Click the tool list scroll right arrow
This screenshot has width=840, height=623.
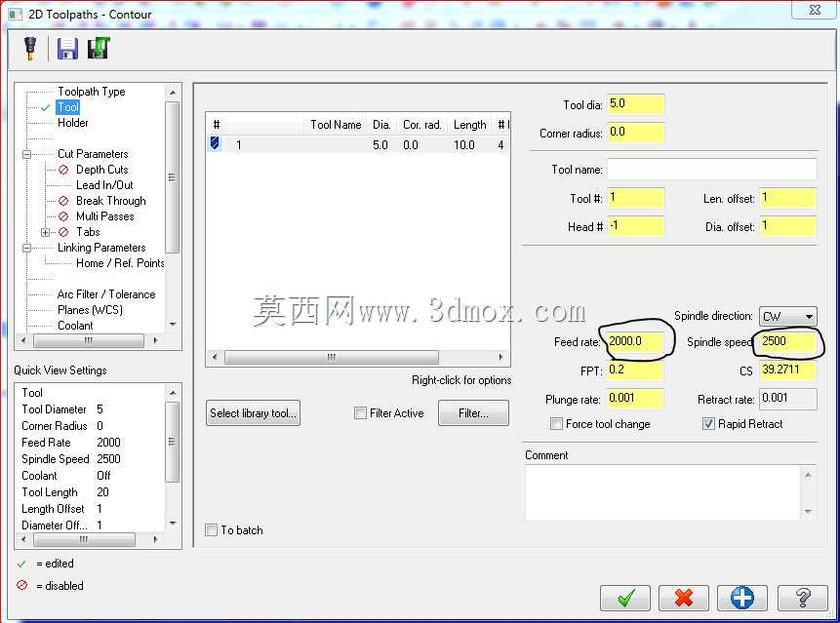coord(500,357)
